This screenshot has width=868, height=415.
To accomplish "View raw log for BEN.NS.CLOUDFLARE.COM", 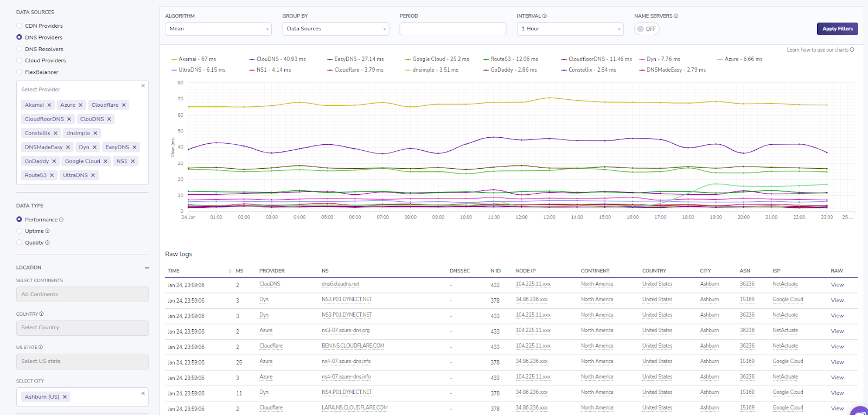I will [x=837, y=347].
